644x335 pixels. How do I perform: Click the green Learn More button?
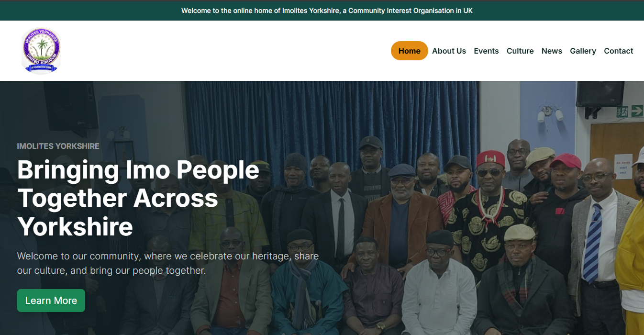51,301
